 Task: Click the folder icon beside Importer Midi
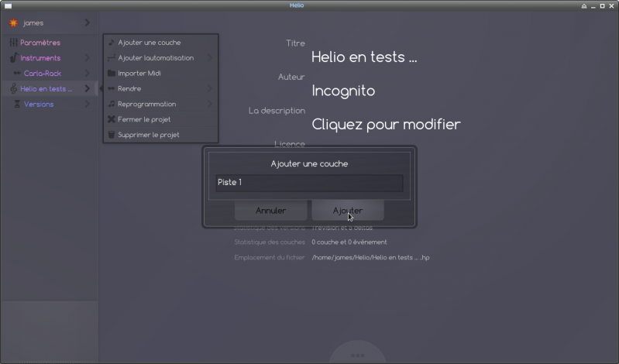pos(112,73)
